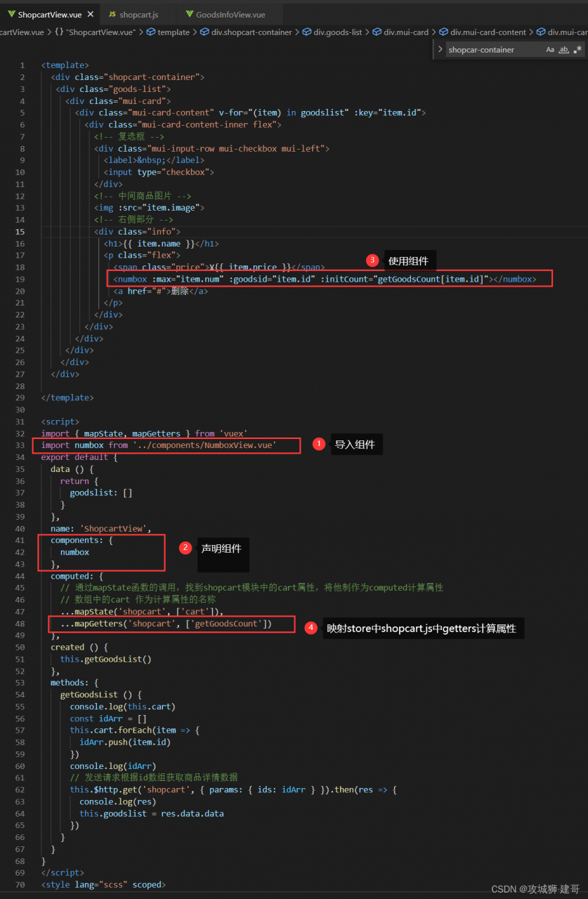Viewport: 588px width, 899px height.
Task: Click the goodslist: [] line
Action: pyautogui.click(x=100, y=493)
